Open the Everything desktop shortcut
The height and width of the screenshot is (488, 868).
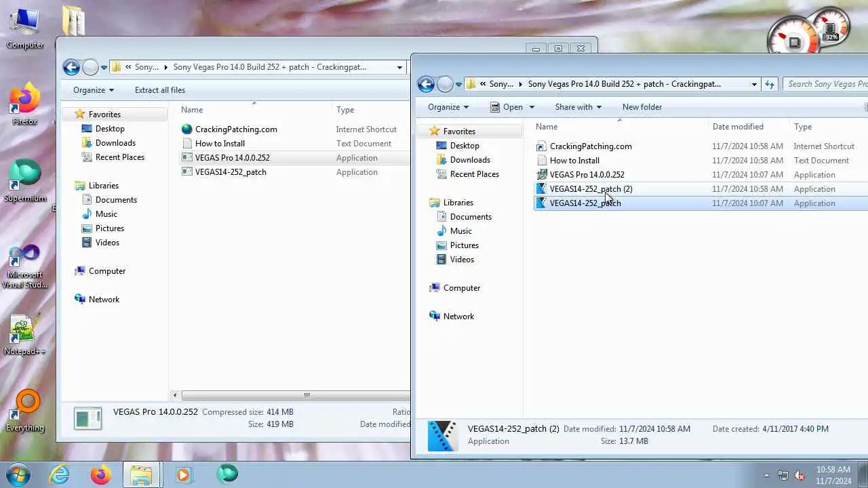tap(24, 411)
